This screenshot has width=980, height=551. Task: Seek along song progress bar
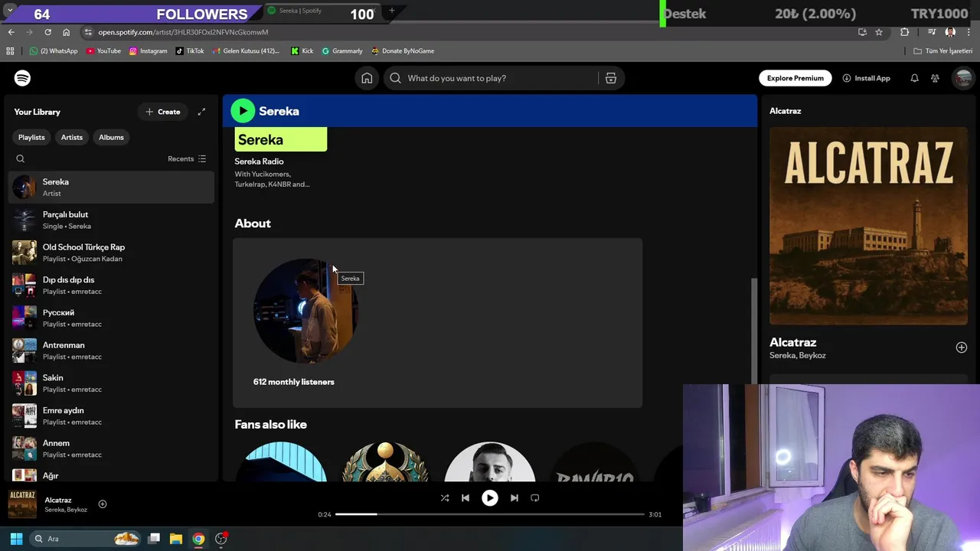click(490, 514)
